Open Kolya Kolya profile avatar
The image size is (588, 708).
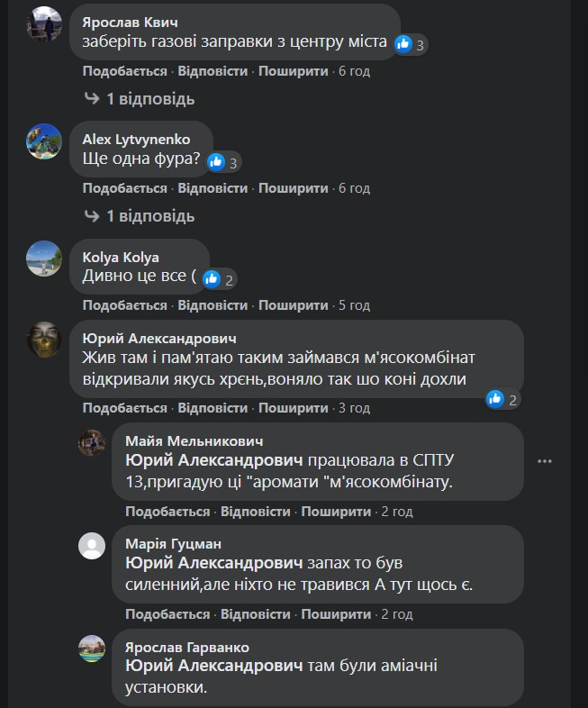pyautogui.click(x=44, y=259)
